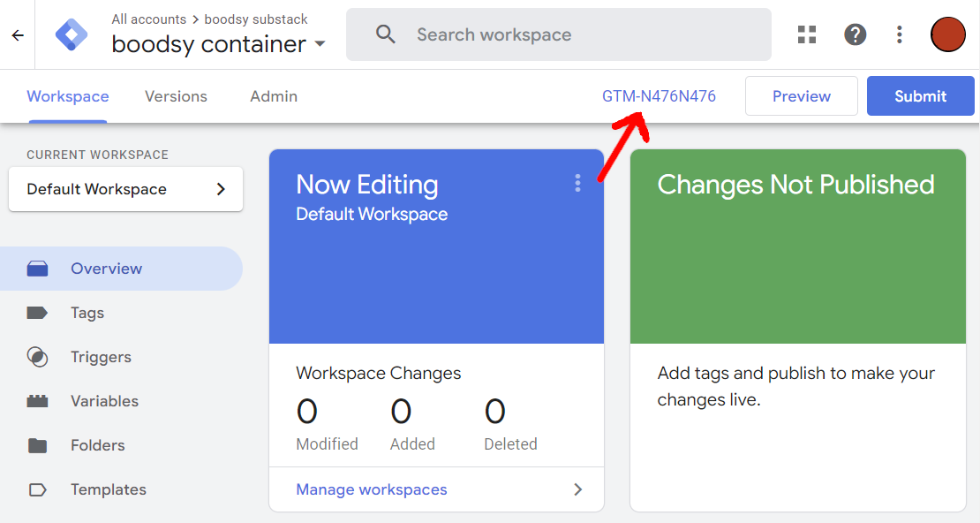Open Variables from the sidebar icon

pos(37,400)
